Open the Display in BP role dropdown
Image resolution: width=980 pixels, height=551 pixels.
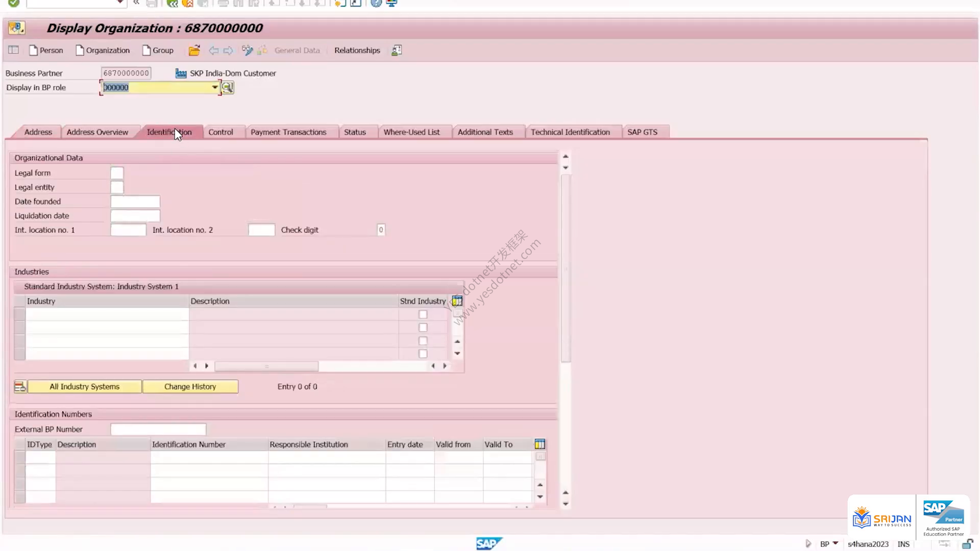pyautogui.click(x=215, y=87)
